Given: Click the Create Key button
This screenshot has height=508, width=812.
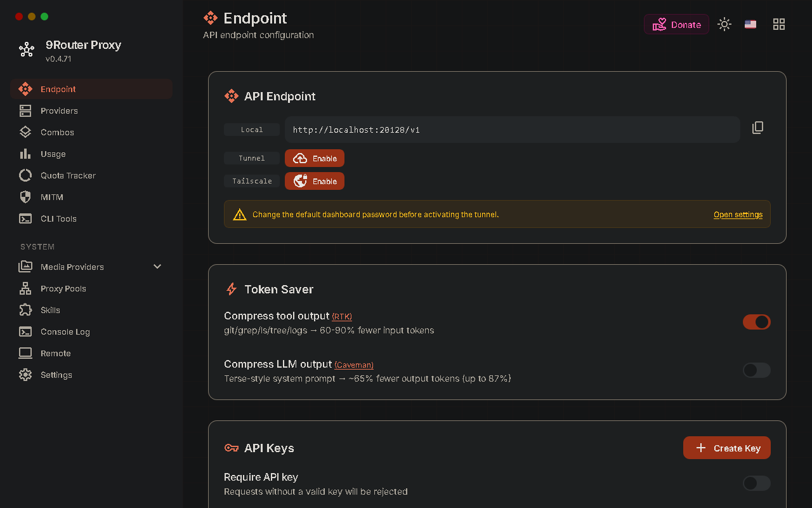Looking at the screenshot, I should [727, 448].
